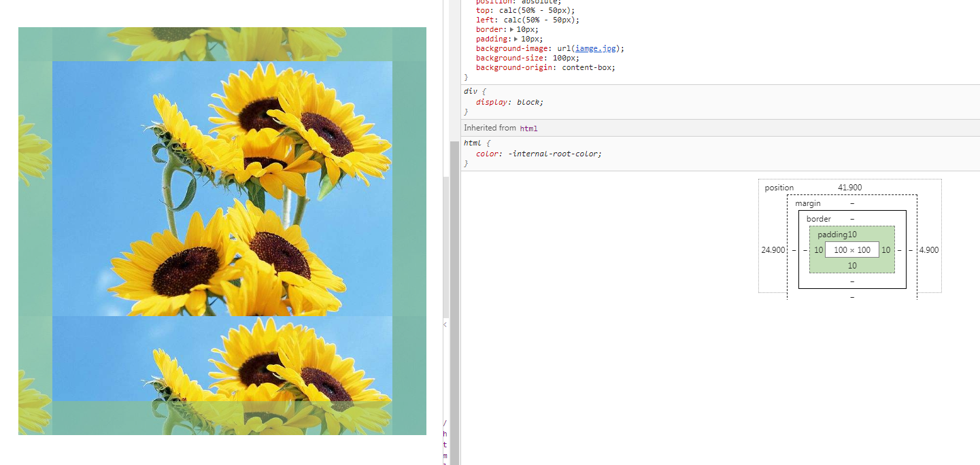Click the sunflower background element in the page
Viewport: 980px width, 465px height.
point(222,231)
